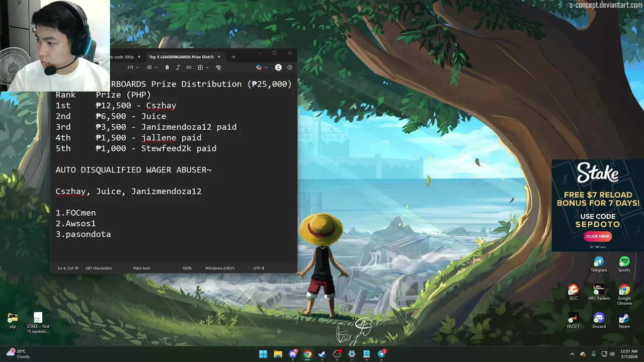Switch to Chrome in the taskbar
Viewport: 644px width, 362px height.
tap(307, 354)
